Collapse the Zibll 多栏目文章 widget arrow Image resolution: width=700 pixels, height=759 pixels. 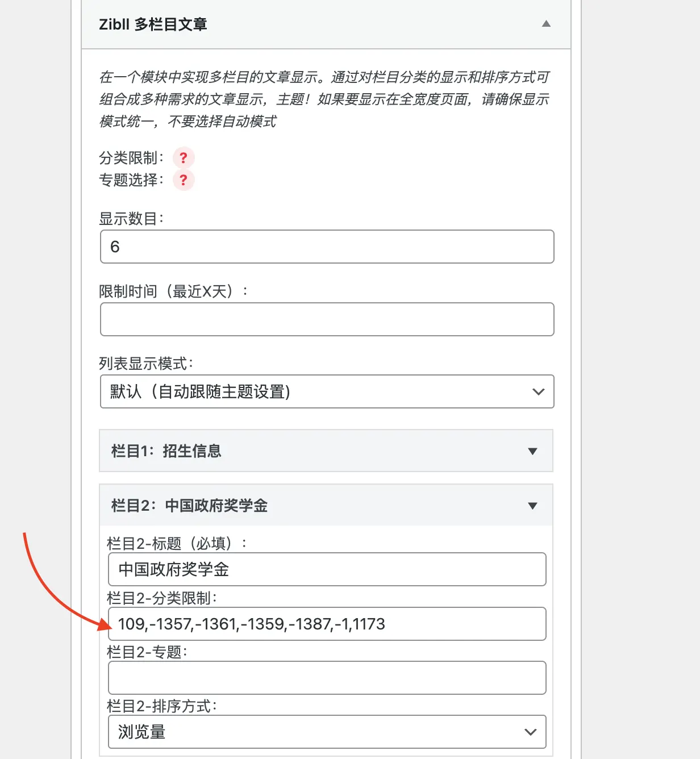pos(546,24)
